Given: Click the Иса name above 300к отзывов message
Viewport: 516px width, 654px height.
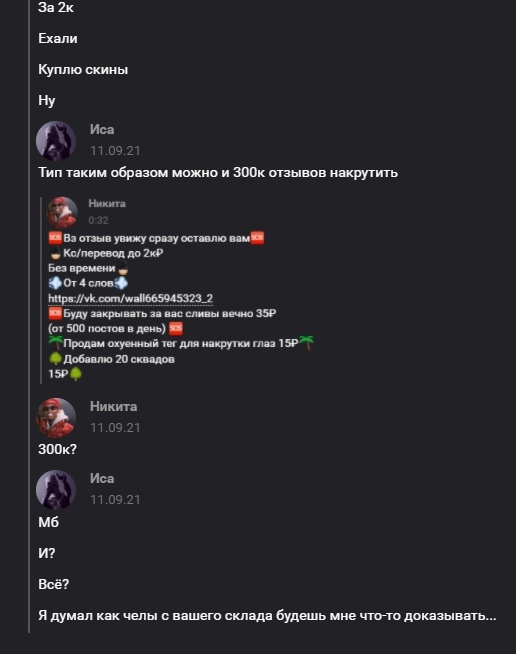Looking at the screenshot, I should (102, 130).
